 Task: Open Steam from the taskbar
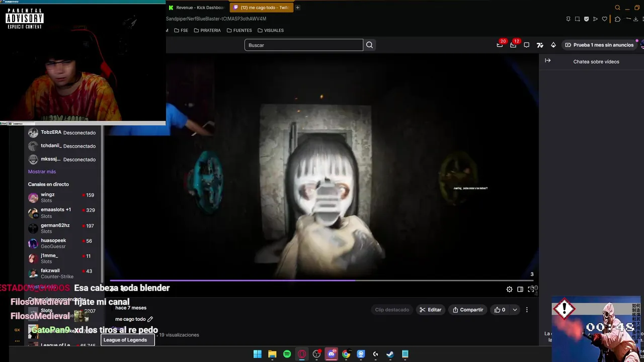(x=390, y=354)
